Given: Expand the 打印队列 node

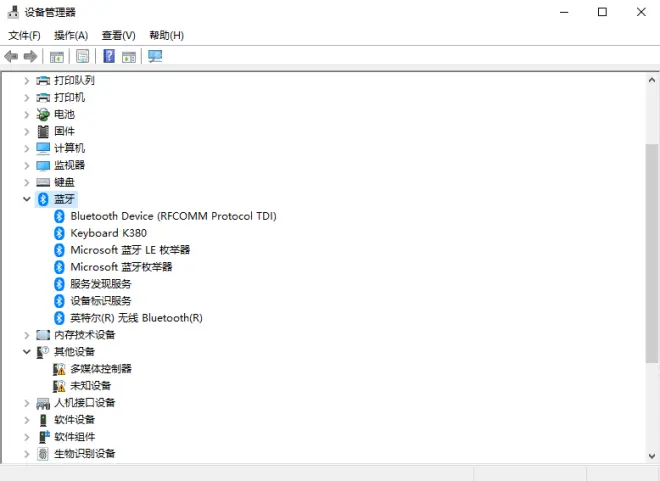Looking at the screenshot, I should (27, 80).
